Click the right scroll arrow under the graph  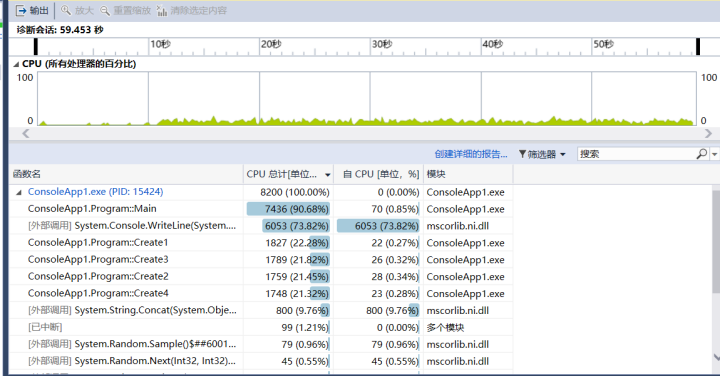pos(708,134)
